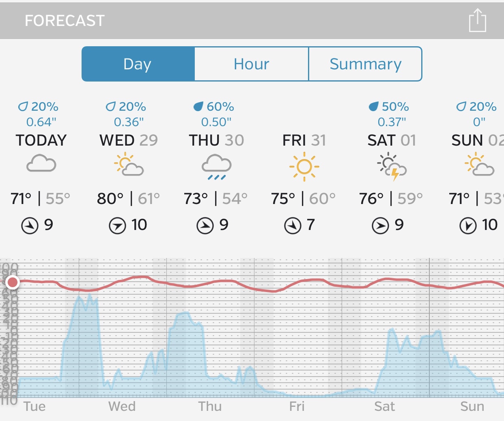Tap the partly cloudy icon for WED 29
This screenshot has height=421, width=504.
129,165
